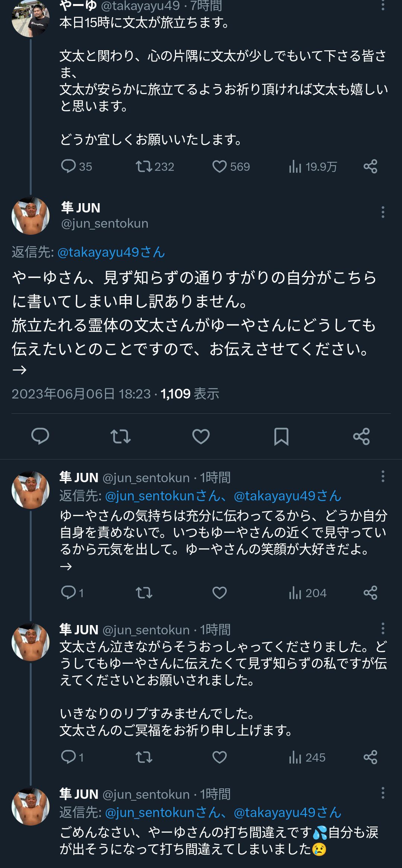Bookmark the main 隼 JUN tweet
402x868 pixels.
281,436
